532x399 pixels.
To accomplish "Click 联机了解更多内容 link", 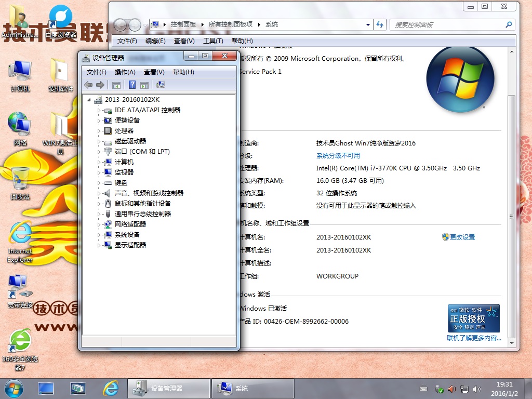I will coord(474,338).
